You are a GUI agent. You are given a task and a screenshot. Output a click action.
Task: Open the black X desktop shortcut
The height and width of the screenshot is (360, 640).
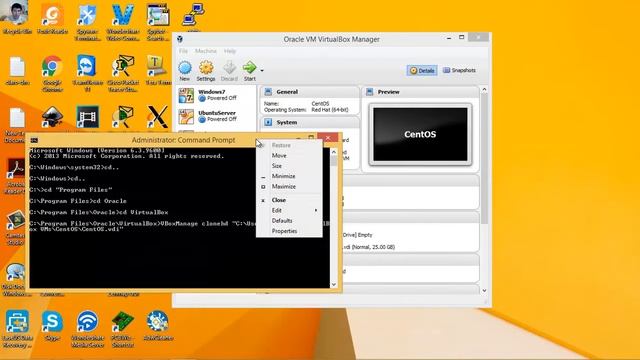(158, 117)
